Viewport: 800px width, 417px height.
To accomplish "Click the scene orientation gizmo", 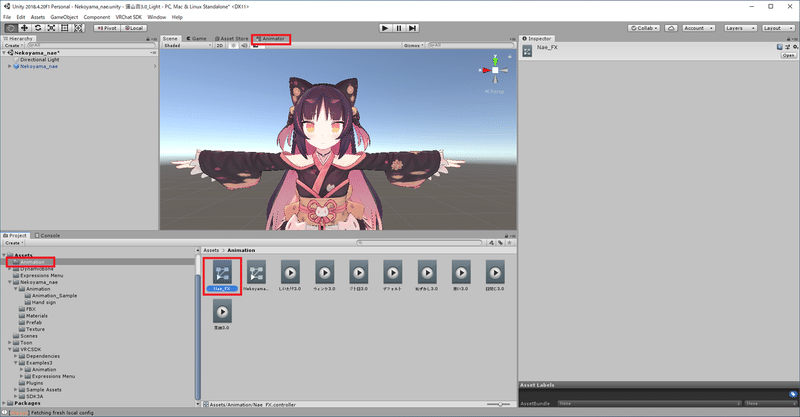I will click(494, 70).
